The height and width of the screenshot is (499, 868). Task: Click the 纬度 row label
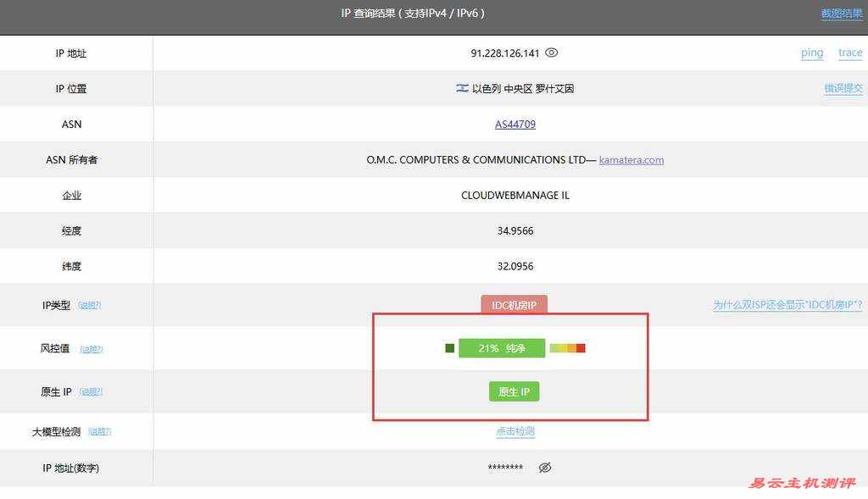click(71, 266)
